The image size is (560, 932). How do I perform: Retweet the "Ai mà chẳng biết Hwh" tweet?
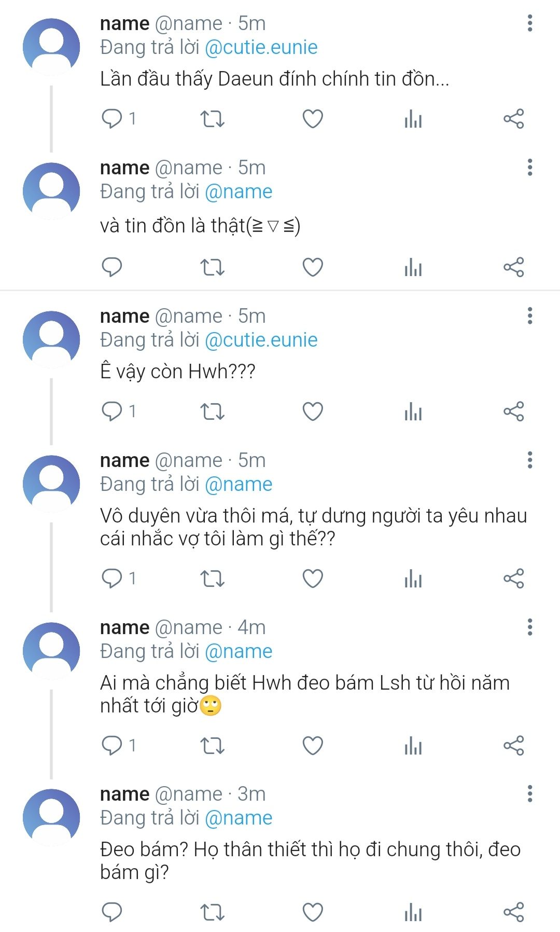212,746
